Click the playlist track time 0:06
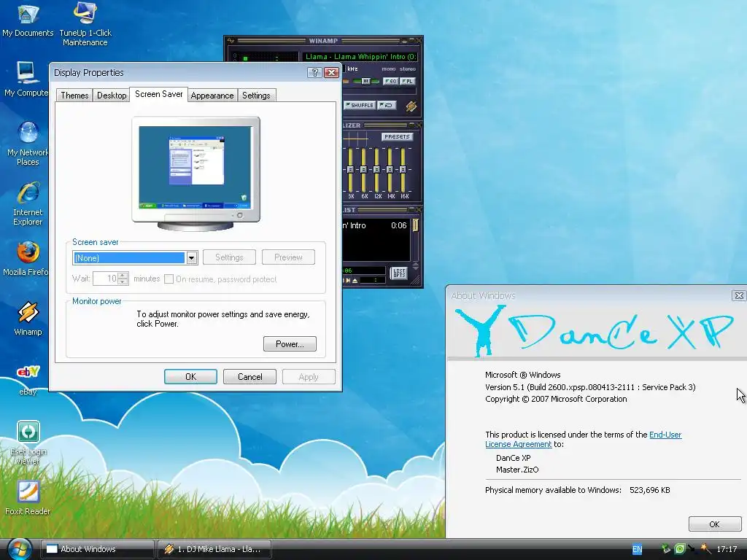This screenshot has height=560, width=747. tap(399, 225)
